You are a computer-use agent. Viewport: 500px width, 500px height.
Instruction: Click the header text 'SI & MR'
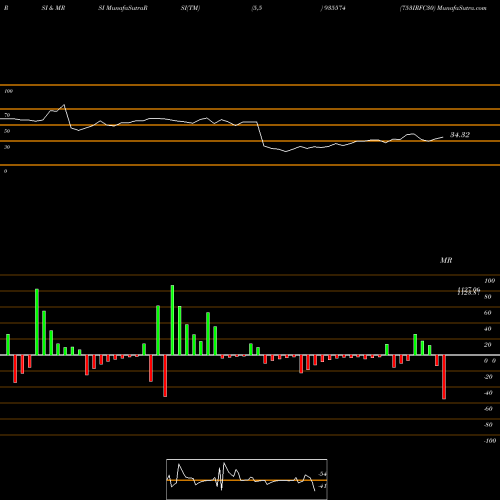click(x=53, y=8)
